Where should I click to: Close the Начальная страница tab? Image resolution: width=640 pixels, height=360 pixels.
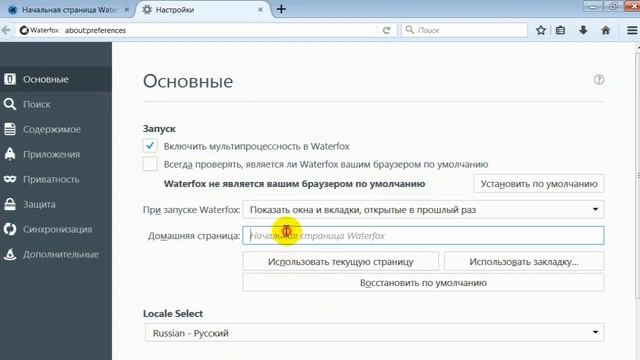pos(127,9)
